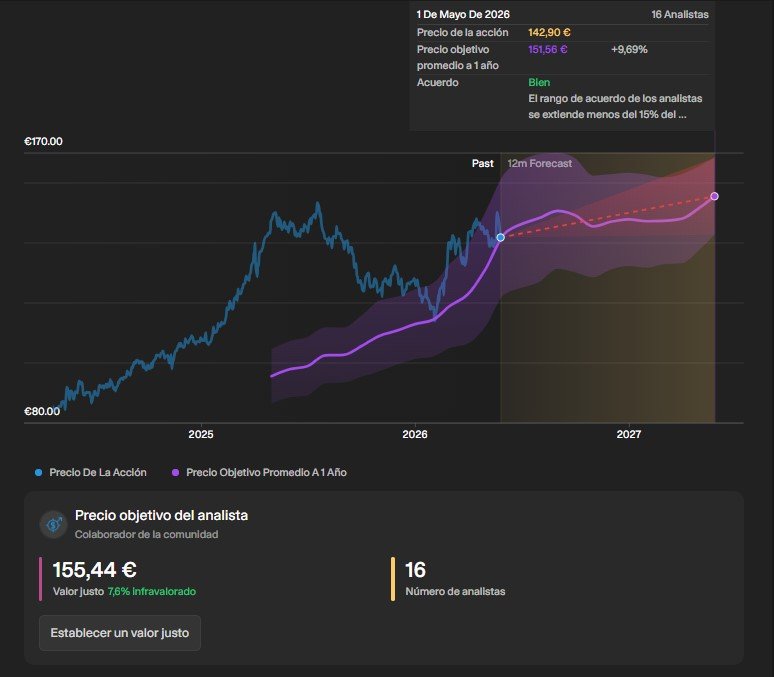
Task: Click the 'Valor justo' label
Action: [x=78, y=591]
